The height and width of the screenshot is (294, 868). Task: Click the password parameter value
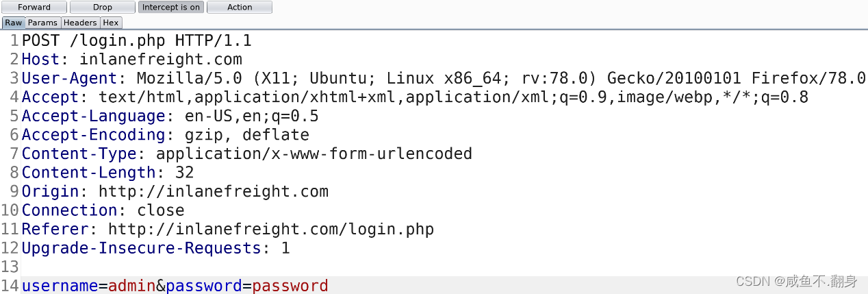point(290,285)
